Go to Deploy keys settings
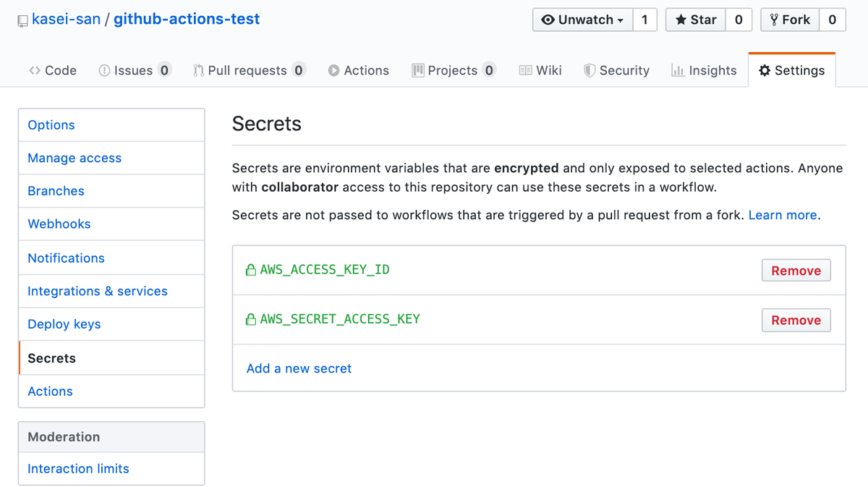Viewport: 868px width, 487px height. point(111,324)
